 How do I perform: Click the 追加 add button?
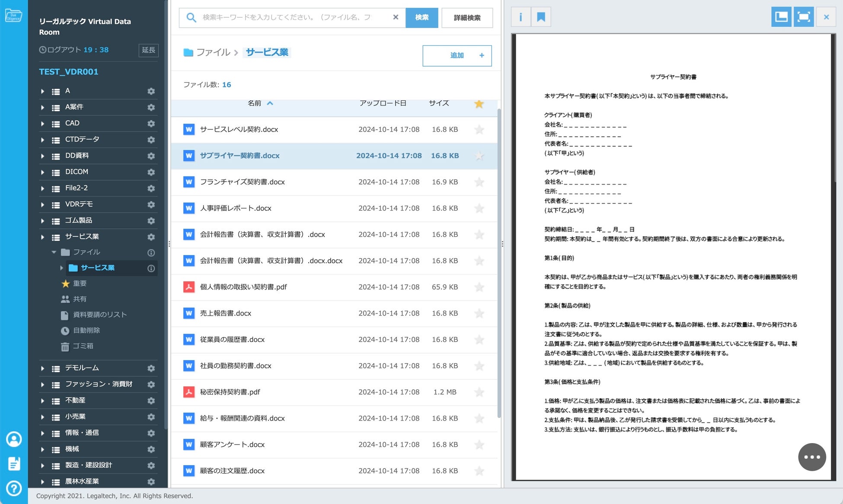click(x=457, y=55)
